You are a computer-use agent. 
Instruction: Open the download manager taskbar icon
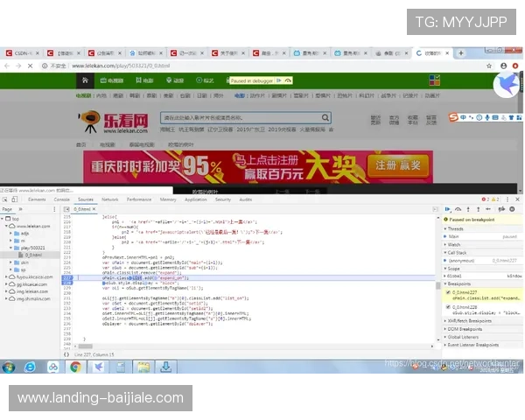[x=165, y=367]
